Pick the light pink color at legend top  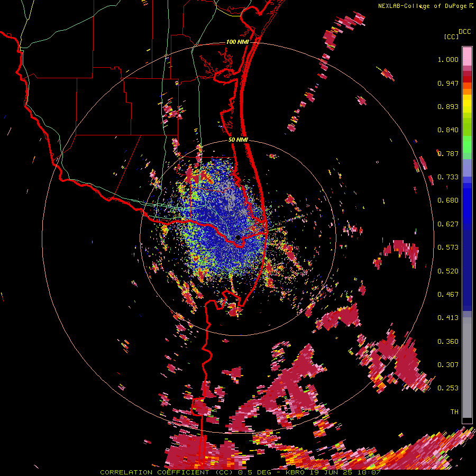[467, 56]
